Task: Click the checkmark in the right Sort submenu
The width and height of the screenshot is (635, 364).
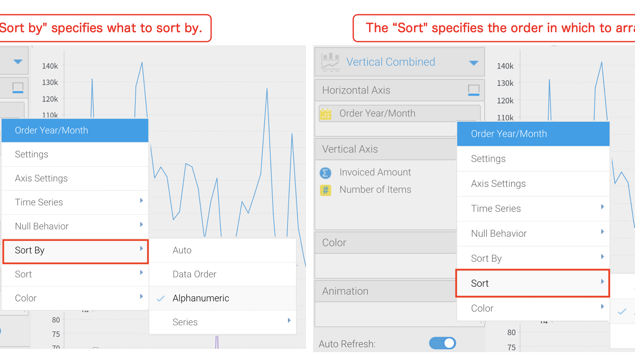Action: tap(622, 311)
